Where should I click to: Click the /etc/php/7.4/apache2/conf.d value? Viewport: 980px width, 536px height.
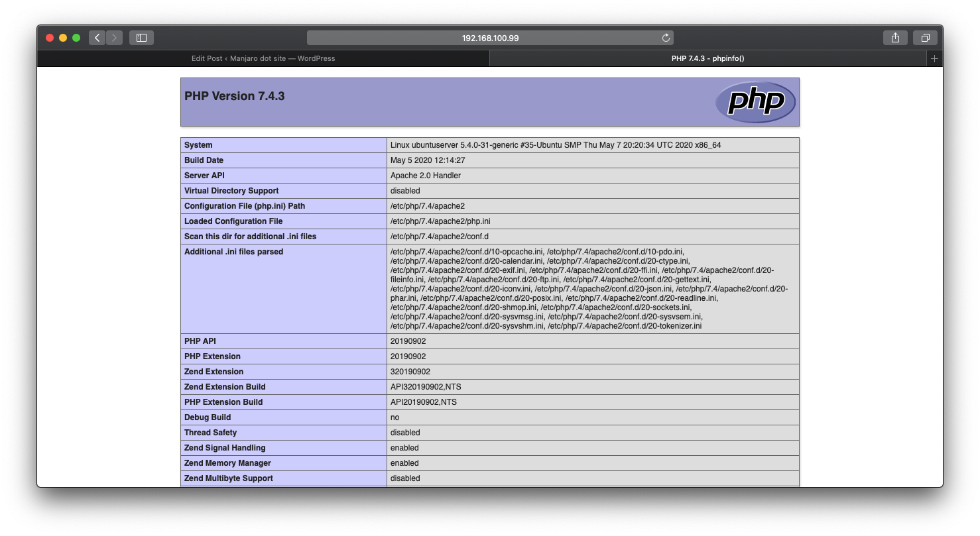click(440, 237)
